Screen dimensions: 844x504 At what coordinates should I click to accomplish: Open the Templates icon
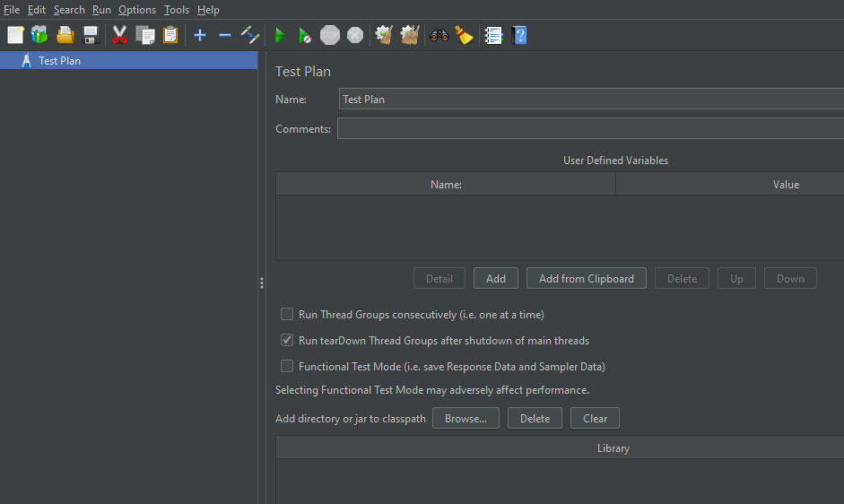(x=39, y=36)
